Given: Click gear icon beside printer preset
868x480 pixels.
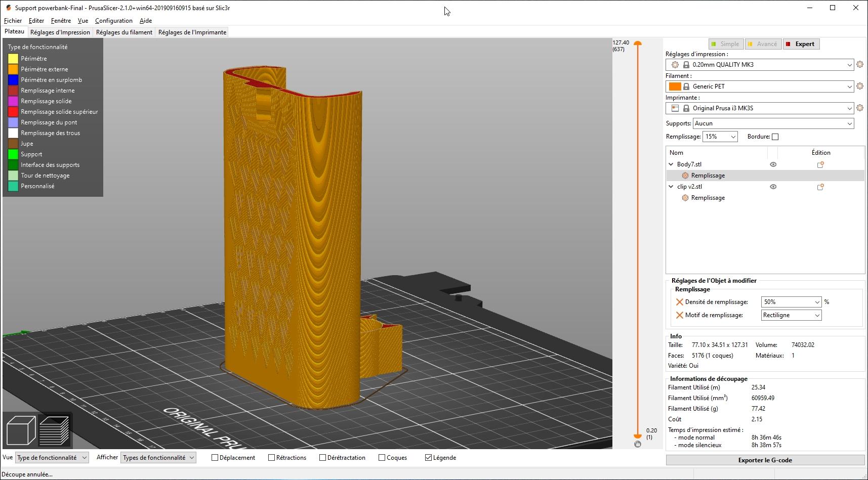Looking at the screenshot, I should [859, 108].
